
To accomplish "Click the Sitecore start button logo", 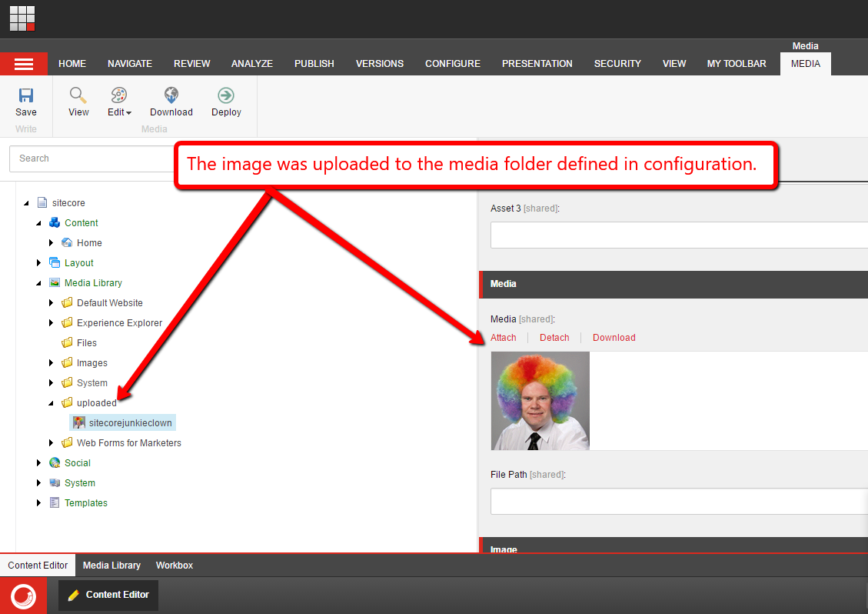I will (24, 596).
